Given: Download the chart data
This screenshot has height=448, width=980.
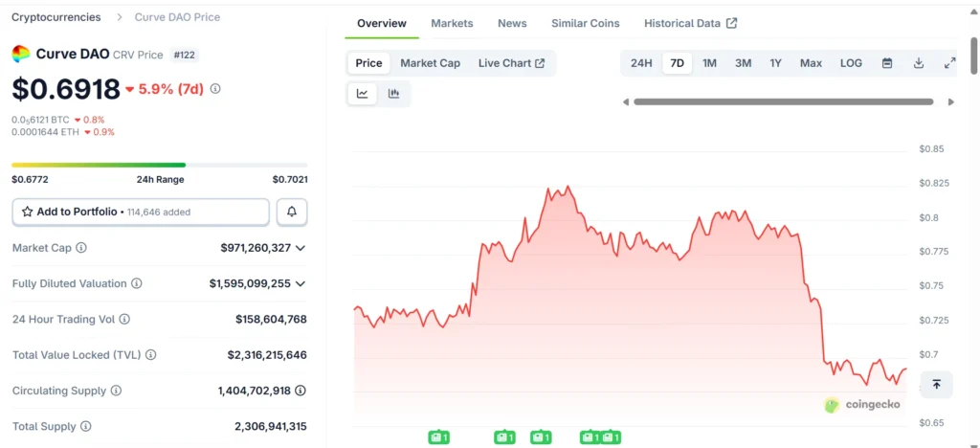Looking at the screenshot, I should tap(918, 63).
